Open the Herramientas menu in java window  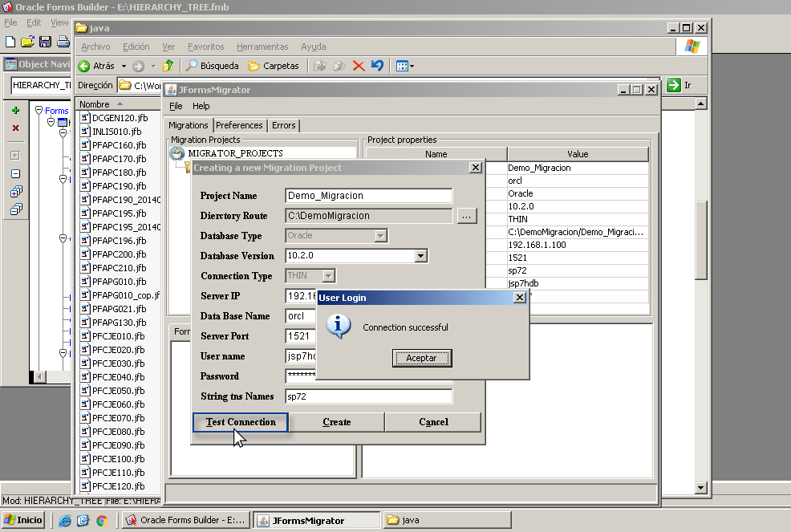262,47
